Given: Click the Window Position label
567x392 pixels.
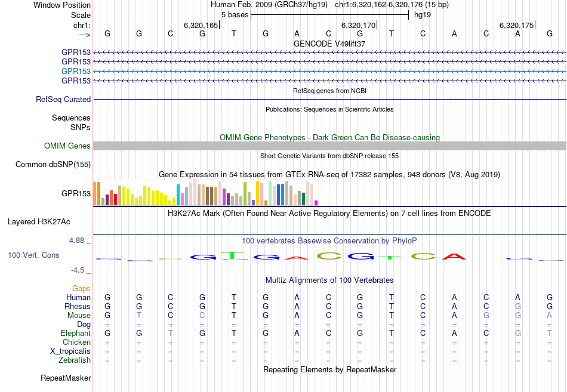Looking at the screenshot, I should 62,5.
